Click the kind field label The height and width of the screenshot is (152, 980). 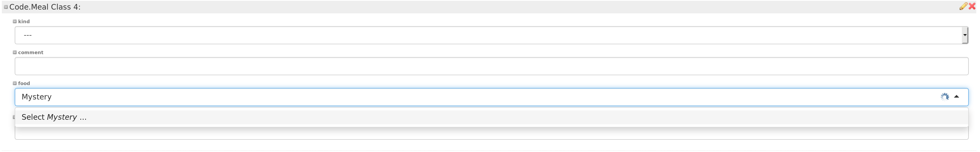click(24, 22)
